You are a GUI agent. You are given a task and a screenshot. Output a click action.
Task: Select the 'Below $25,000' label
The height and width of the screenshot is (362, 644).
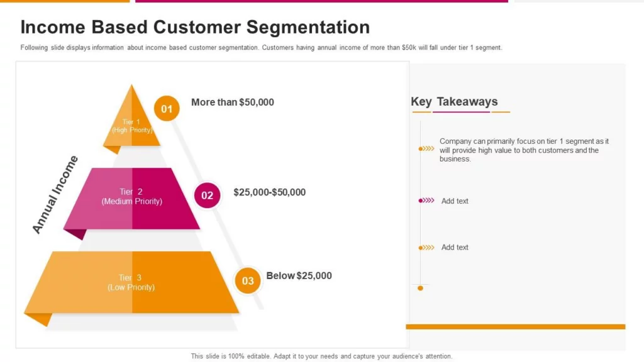(299, 275)
